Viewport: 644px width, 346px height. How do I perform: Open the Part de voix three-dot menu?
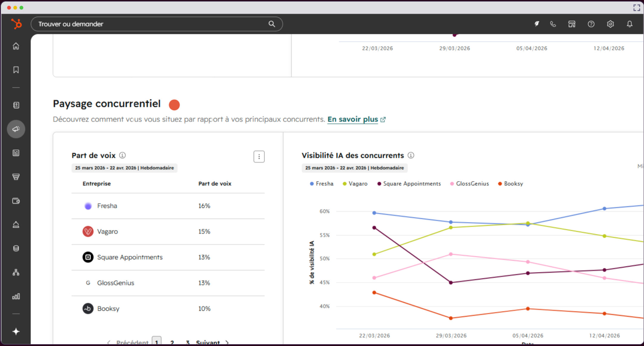[259, 157]
